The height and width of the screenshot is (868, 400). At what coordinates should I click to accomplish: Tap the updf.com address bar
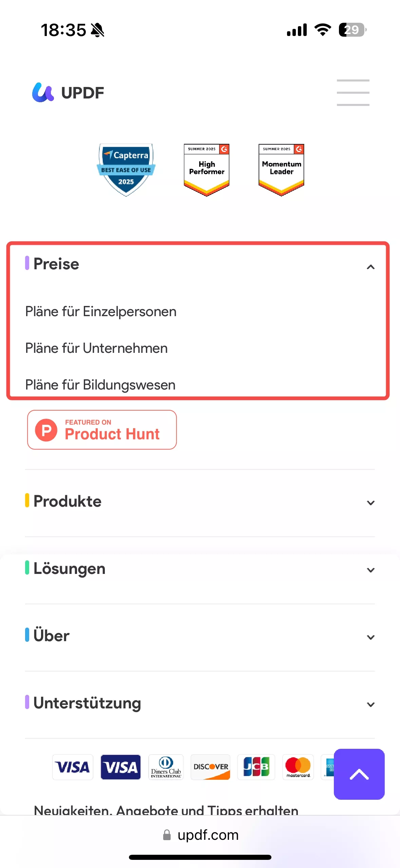point(200,835)
